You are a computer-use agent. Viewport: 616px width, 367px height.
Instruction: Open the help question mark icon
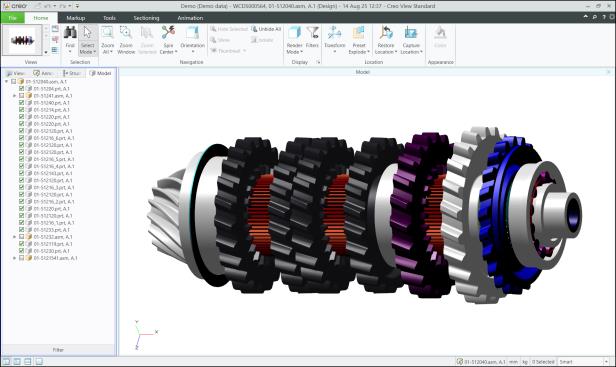[x=604, y=17]
